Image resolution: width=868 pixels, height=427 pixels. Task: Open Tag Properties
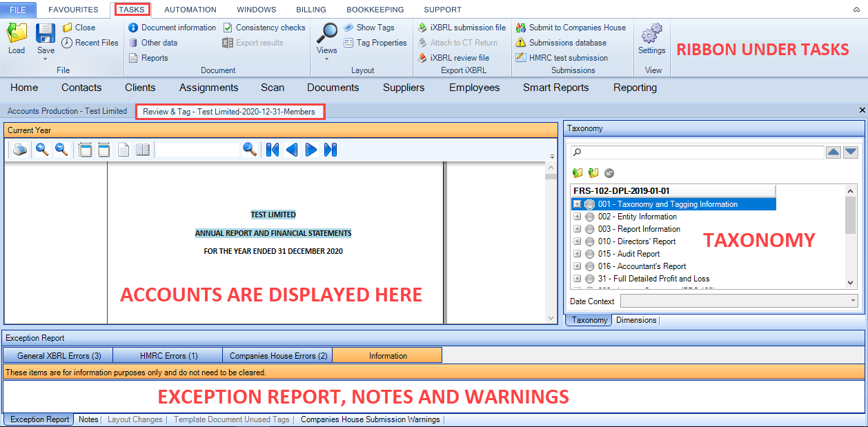[x=375, y=43]
